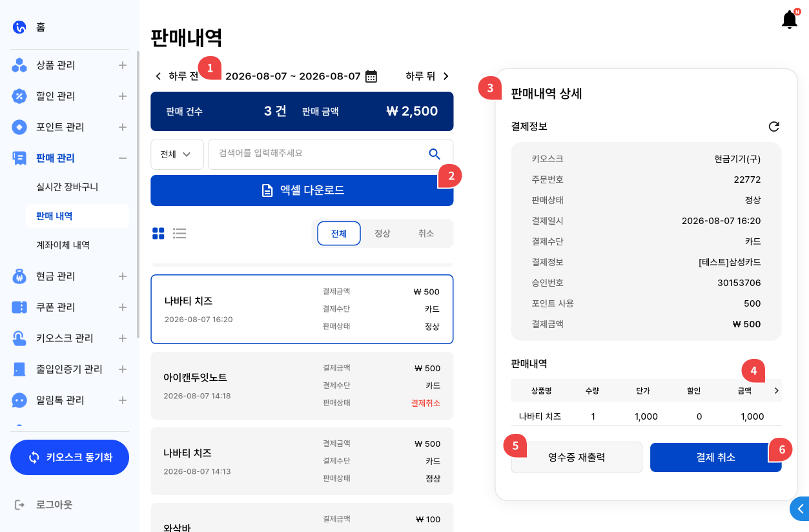Click the 상품명 column header
This screenshot has width=809, height=532.
(x=541, y=391)
